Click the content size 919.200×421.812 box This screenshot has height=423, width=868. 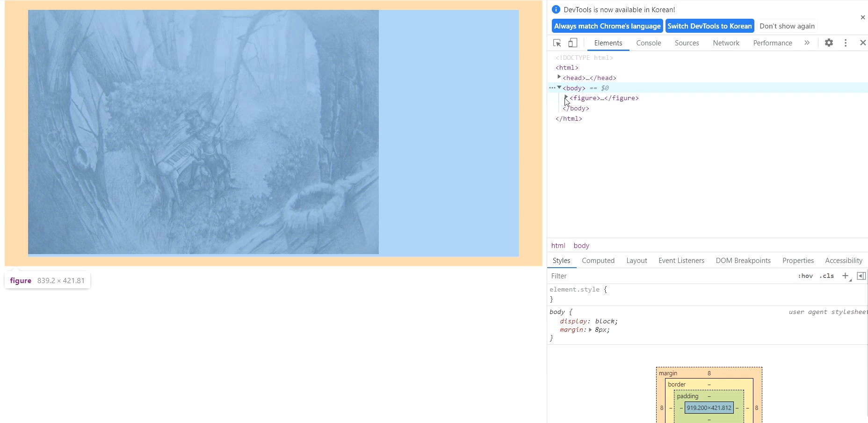coord(709,408)
